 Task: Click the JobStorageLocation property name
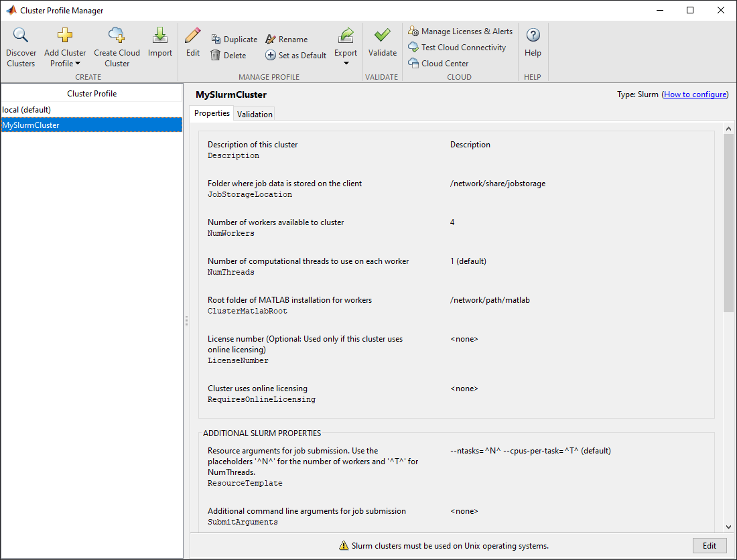point(250,194)
